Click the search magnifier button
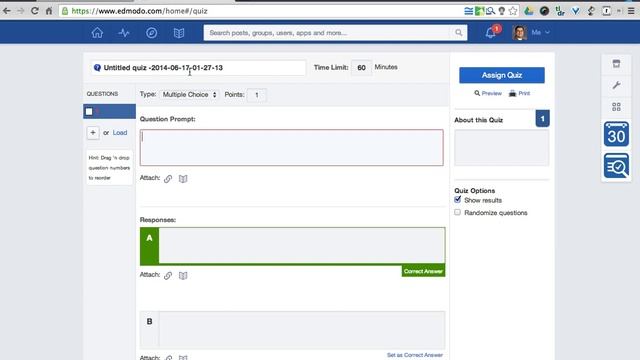Screen dimensions: 640x360 point(459,33)
